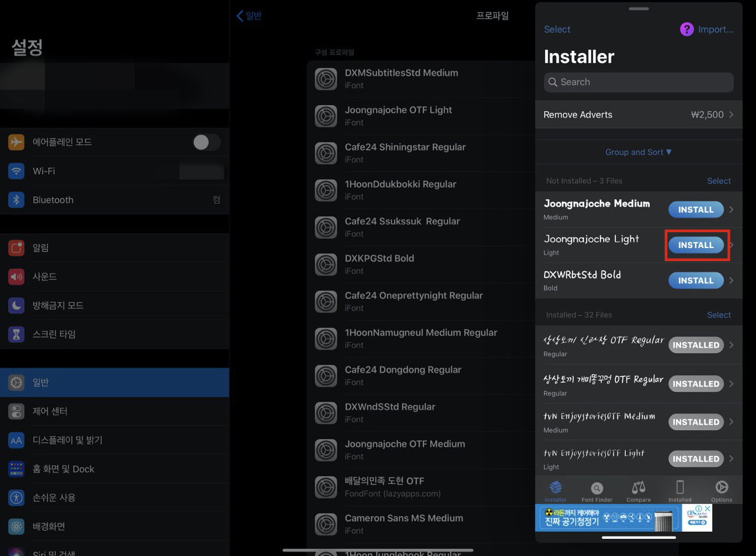Open the Cafe24 Shiningstar Regular profile icon
This screenshot has height=556, width=756.
pos(326,153)
